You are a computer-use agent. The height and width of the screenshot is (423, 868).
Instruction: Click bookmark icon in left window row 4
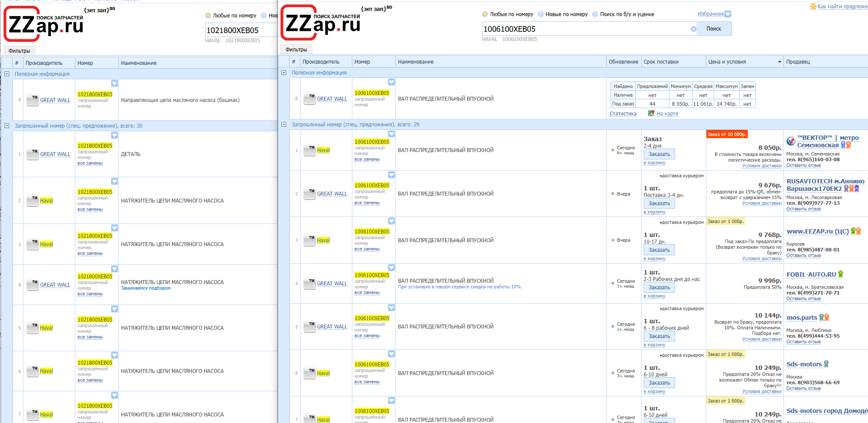115,269
